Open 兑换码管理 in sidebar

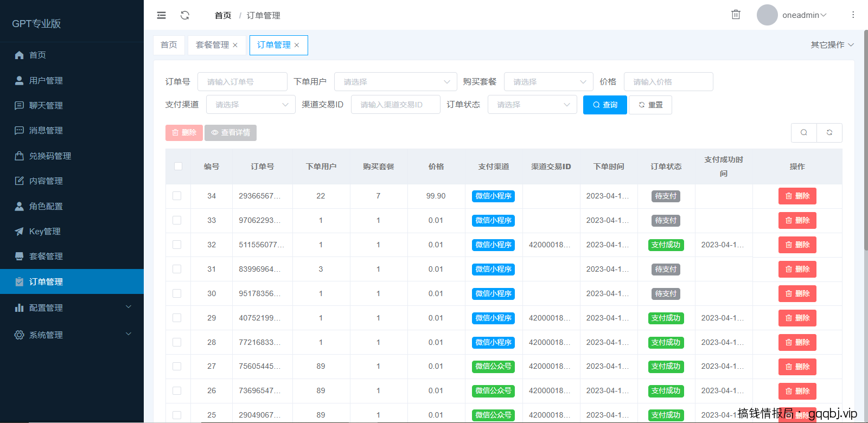72,156
